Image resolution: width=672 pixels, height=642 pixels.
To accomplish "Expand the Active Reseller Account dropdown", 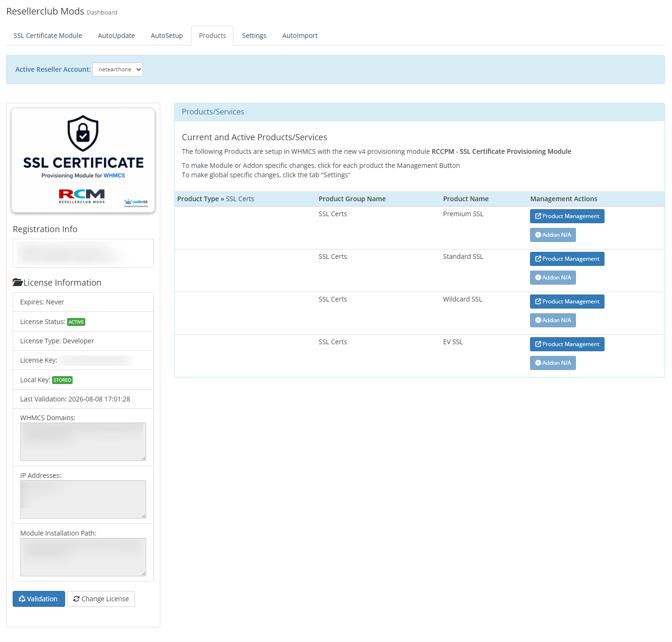I will click(118, 69).
